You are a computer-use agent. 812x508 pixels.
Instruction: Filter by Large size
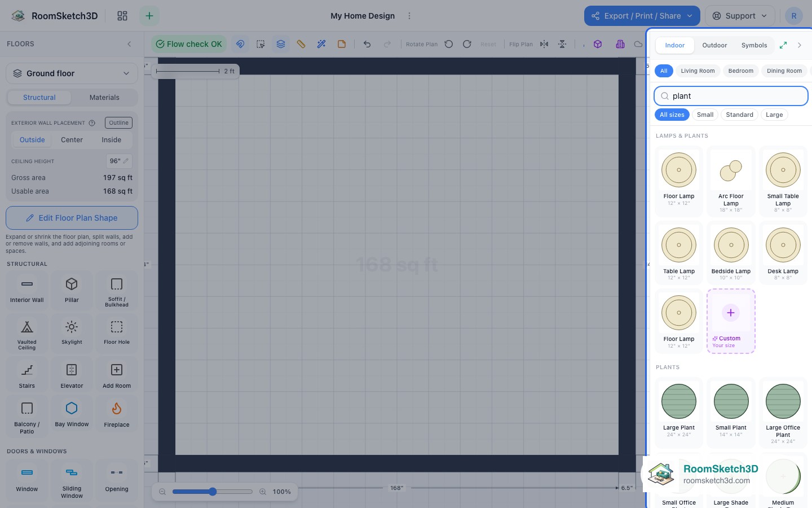pyautogui.click(x=774, y=115)
